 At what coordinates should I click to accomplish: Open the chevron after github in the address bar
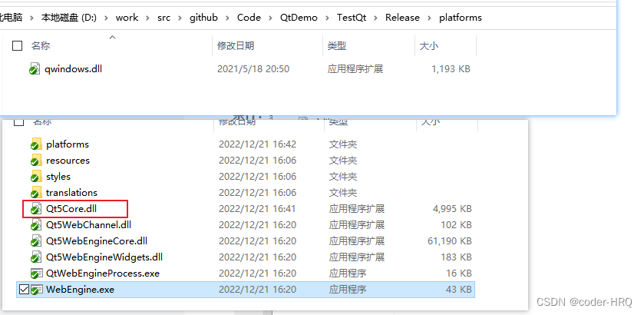(227, 18)
